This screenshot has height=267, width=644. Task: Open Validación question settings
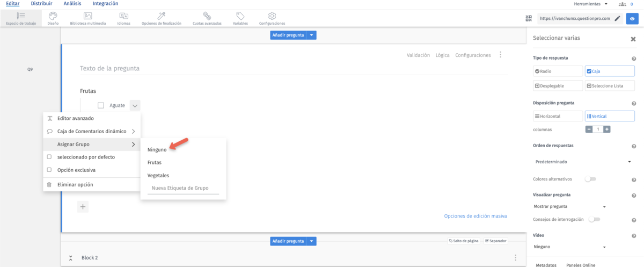419,55
